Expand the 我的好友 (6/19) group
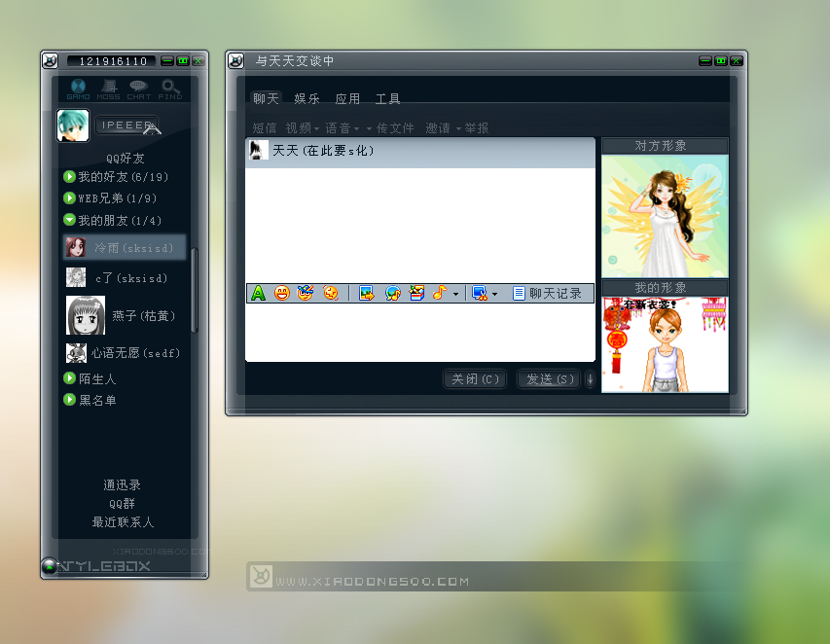 [69, 176]
